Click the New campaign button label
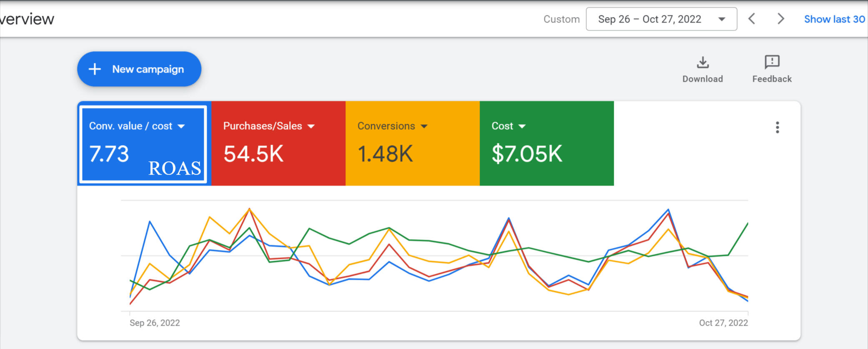 point(148,69)
